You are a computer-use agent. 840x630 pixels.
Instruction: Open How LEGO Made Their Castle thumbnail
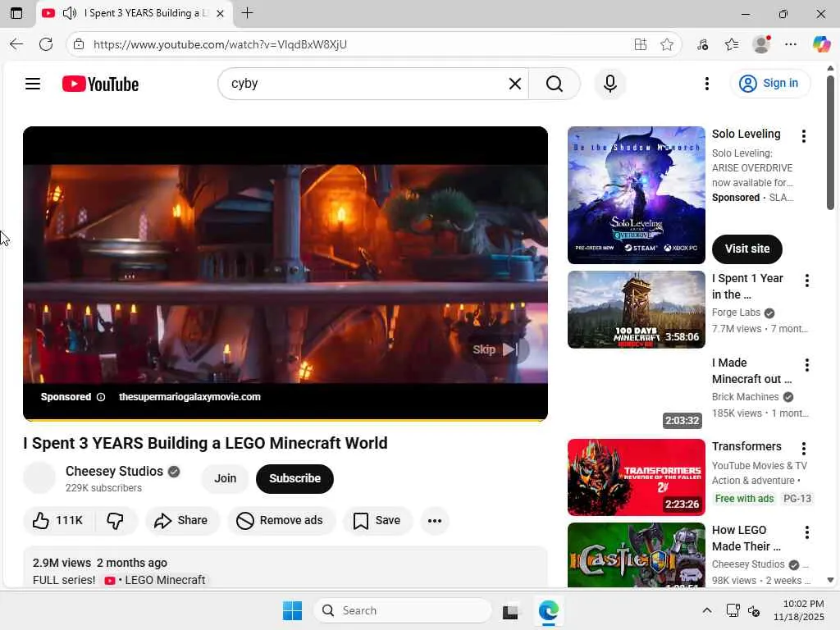(636, 555)
